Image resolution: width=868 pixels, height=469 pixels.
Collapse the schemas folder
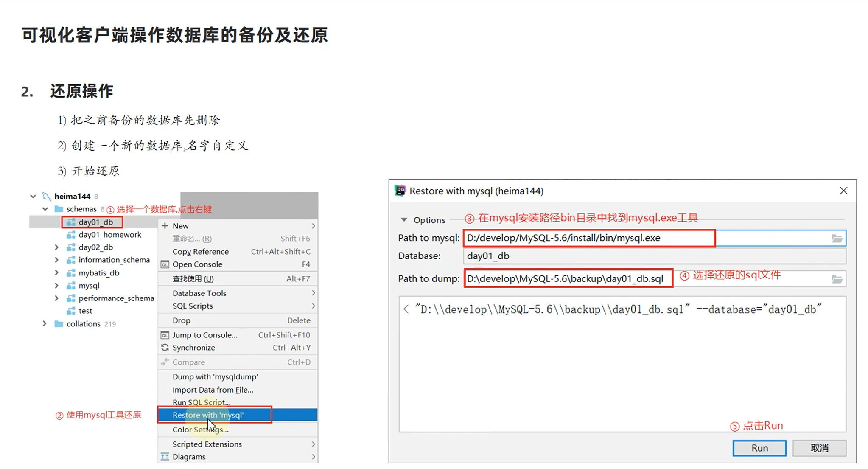pos(45,209)
